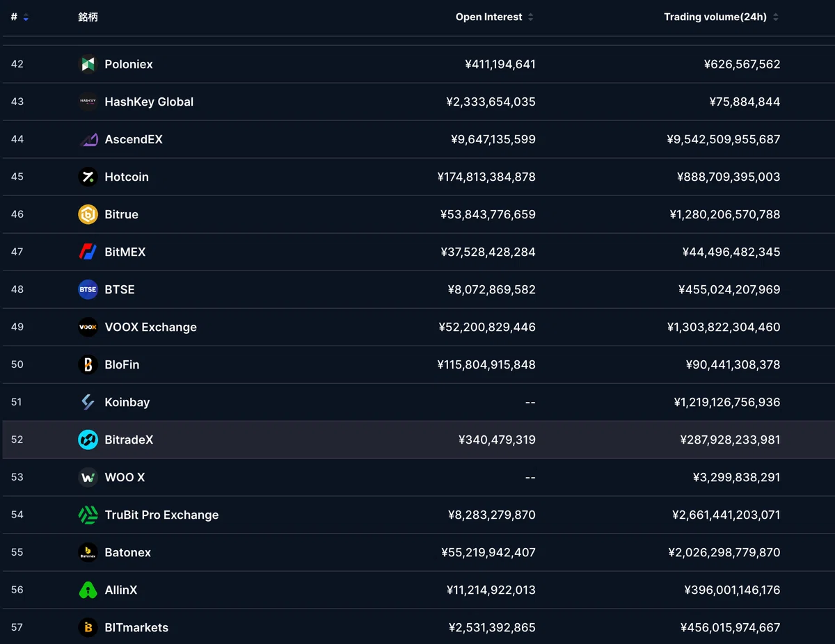
Task: Select BitradeX volume ¥287,928,233,981
Action: coord(731,440)
